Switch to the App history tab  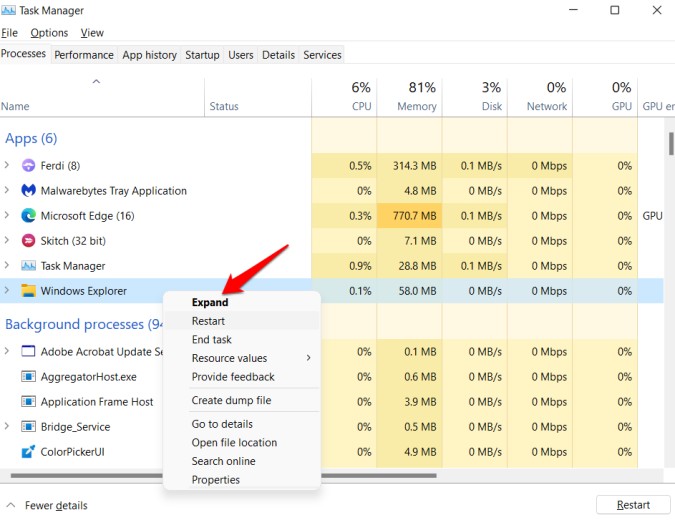point(149,55)
